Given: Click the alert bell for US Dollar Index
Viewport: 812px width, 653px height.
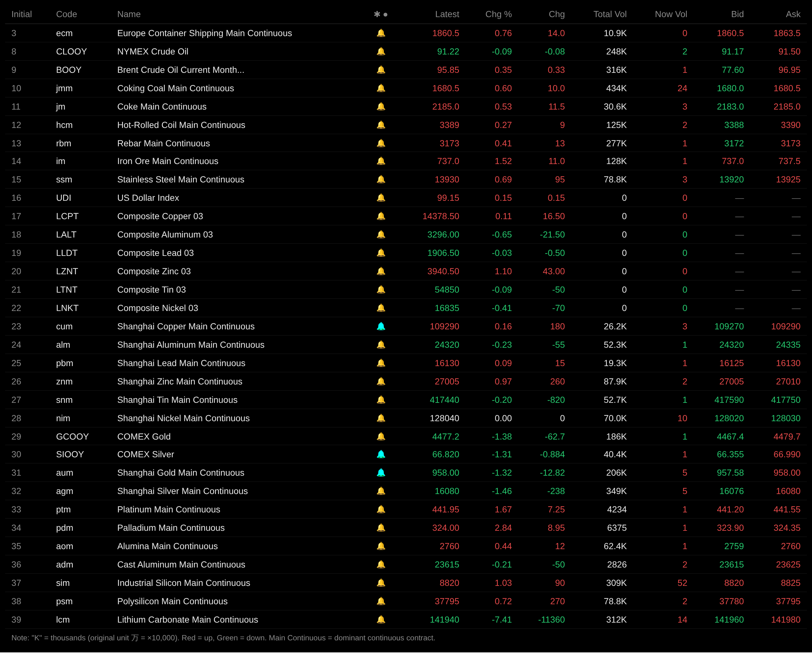Looking at the screenshot, I should click(381, 198).
